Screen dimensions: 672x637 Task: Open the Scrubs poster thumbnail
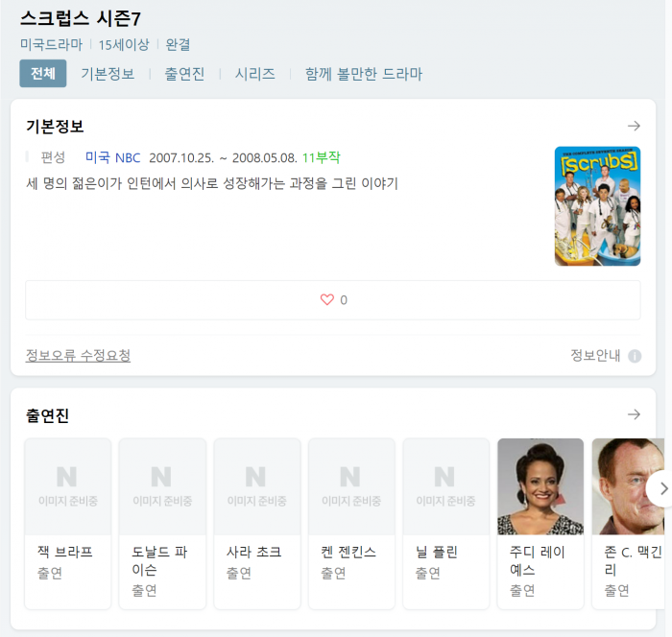[597, 206]
